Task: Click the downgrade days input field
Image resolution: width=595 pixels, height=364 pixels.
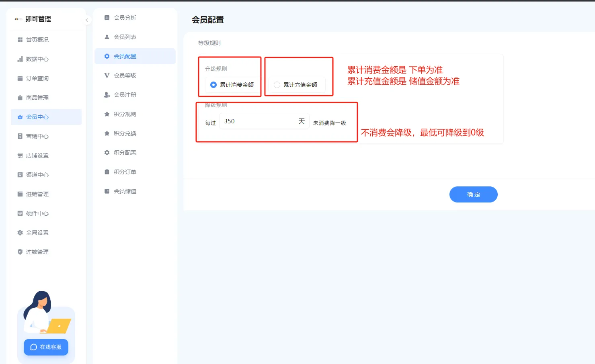Action: [x=257, y=121]
